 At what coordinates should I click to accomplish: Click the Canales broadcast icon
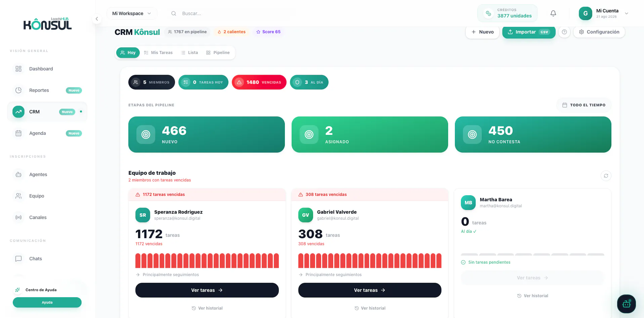click(x=18, y=217)
